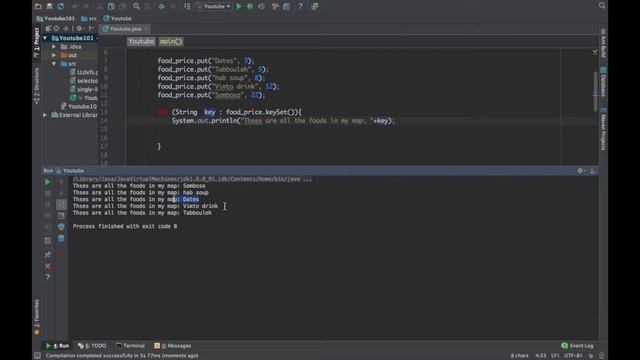Close the Youtube.java editor tab
This screenshot has height=360, width=640.
click(x=146, y=29)
